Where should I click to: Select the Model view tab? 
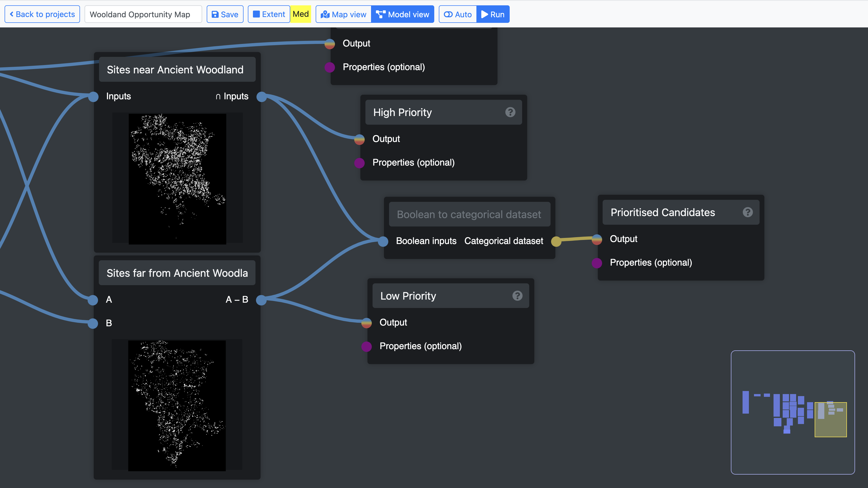tap(403, 14)
